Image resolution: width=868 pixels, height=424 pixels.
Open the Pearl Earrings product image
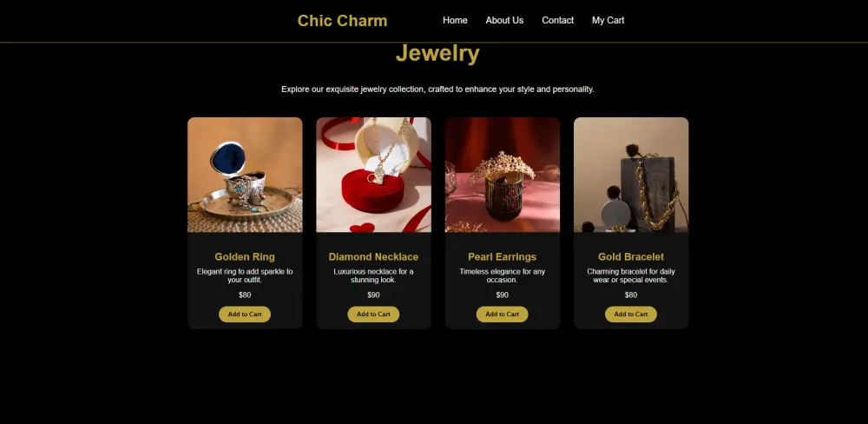502,175
